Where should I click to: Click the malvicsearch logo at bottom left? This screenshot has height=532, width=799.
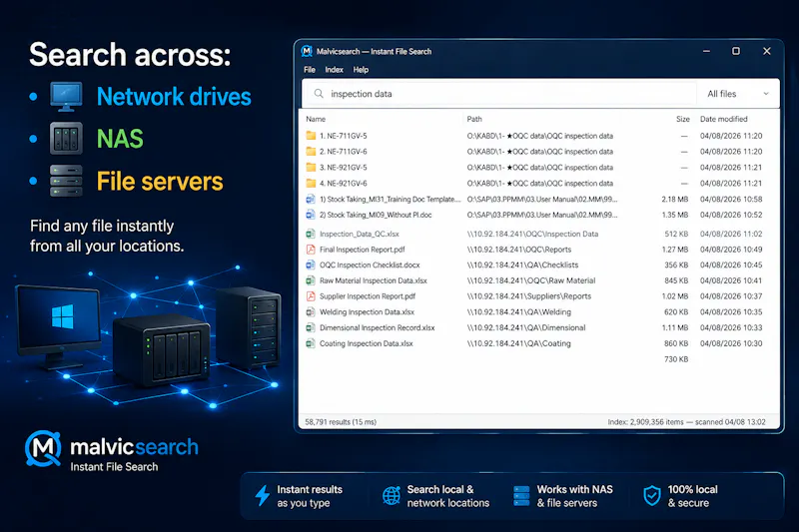click(x=112, y=450)
